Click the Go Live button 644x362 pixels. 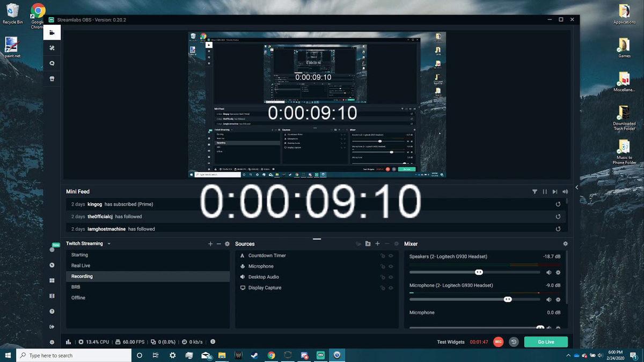click(x=546, y=341)
